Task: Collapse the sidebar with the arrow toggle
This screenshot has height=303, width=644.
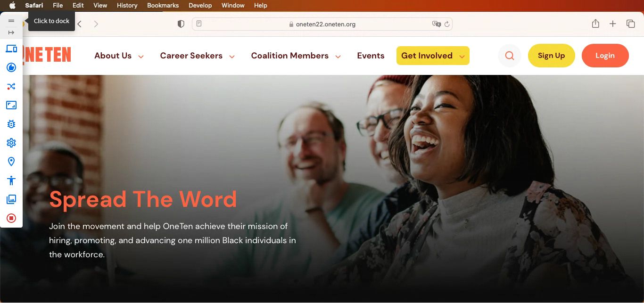Action: [x=11, y=33]
